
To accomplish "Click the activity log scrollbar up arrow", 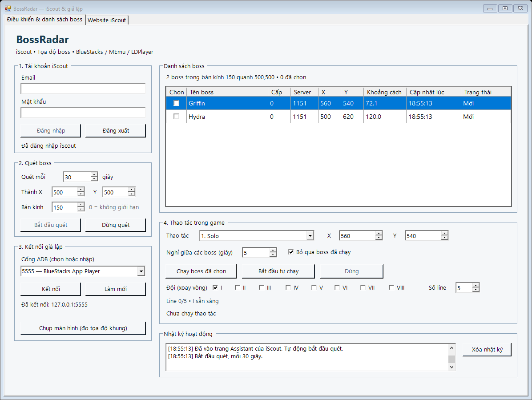I will [x=451, y=348].
